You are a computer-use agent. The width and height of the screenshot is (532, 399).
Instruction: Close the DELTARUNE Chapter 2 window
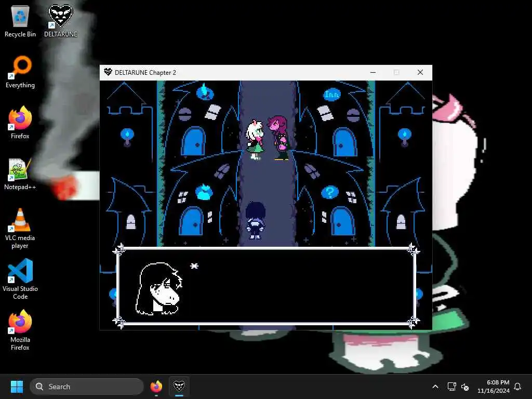coord(420,72)
